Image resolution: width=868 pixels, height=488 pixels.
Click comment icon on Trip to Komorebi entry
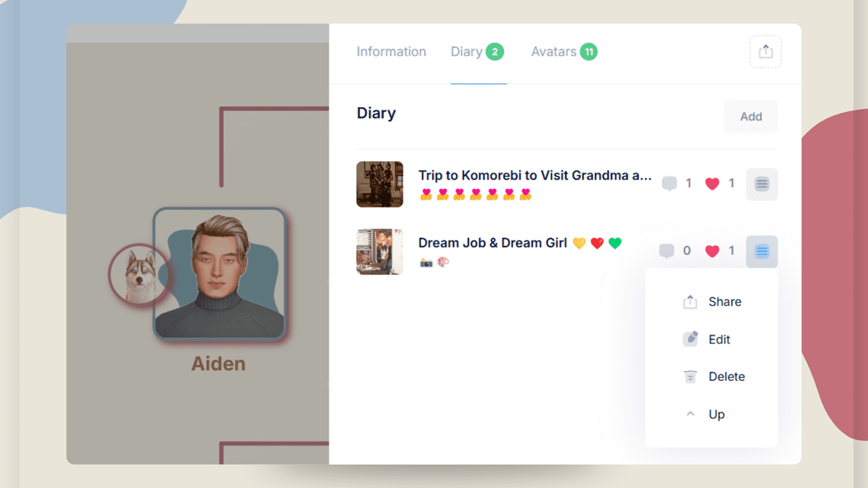point(669,184)
